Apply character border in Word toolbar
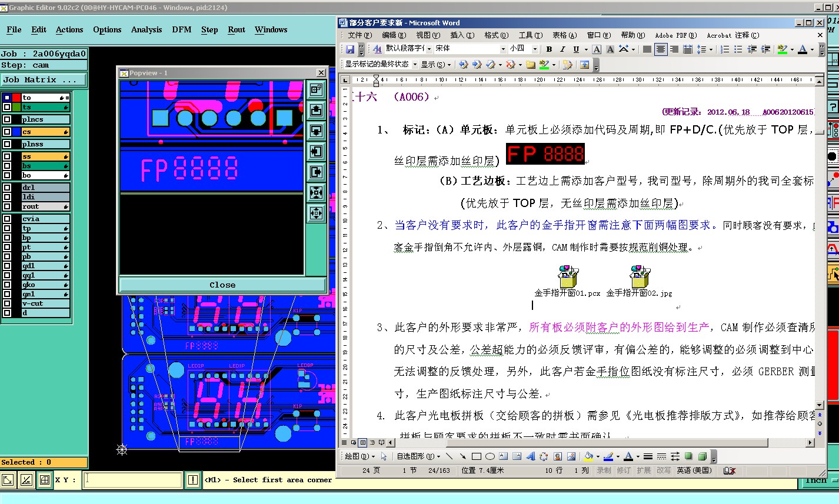The width and height of the screenshot is (839, 504). coord(597,49)
